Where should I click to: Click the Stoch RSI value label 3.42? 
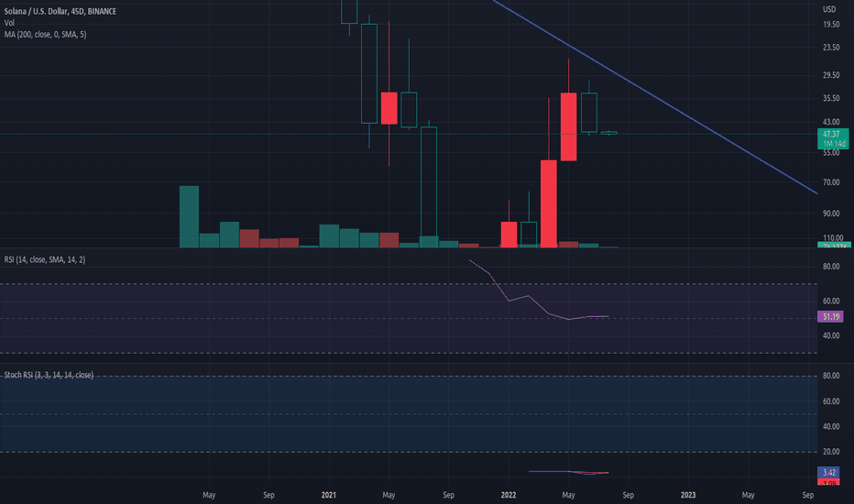(x=829, y=472)
